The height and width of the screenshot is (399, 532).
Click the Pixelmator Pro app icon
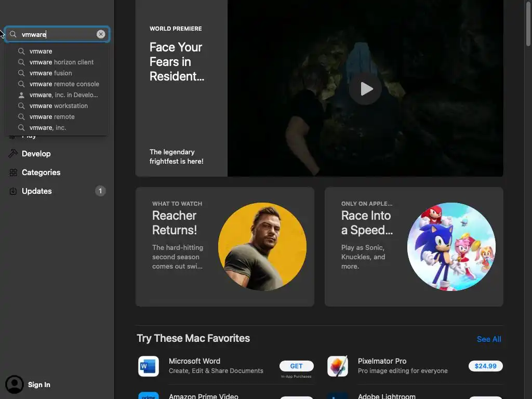coord(337,366)
